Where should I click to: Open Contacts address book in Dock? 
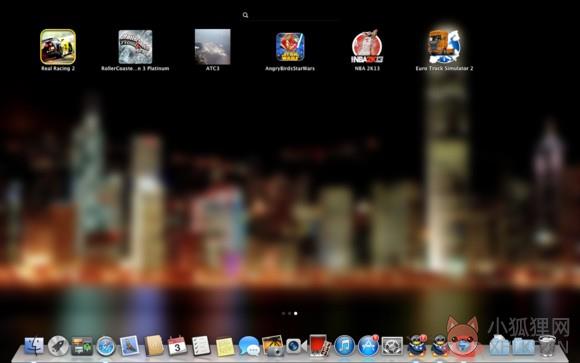154,346
